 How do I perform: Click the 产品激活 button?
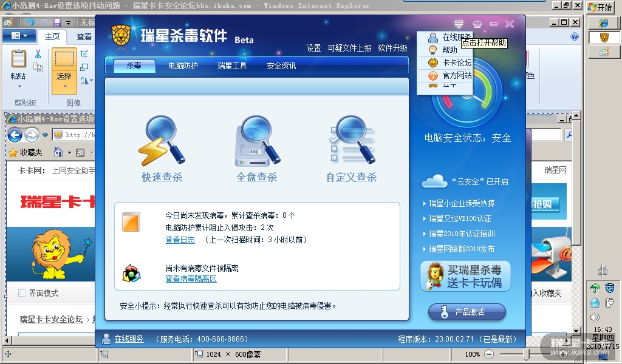[x=467, y=312]
